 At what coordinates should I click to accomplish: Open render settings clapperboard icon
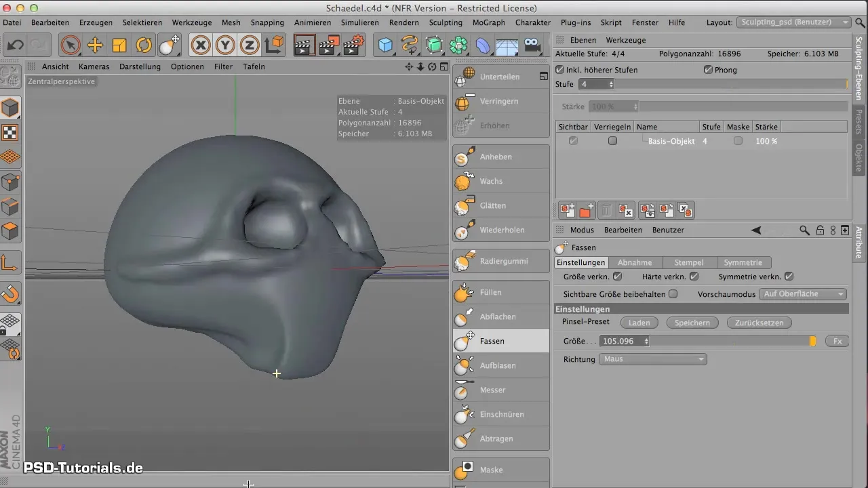tap(353, 45)
